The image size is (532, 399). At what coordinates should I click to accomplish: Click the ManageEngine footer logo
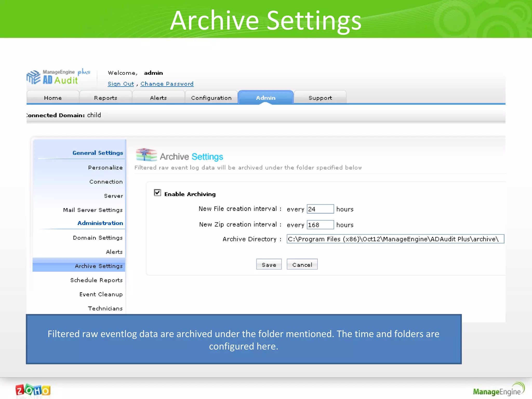coord(498,389)
